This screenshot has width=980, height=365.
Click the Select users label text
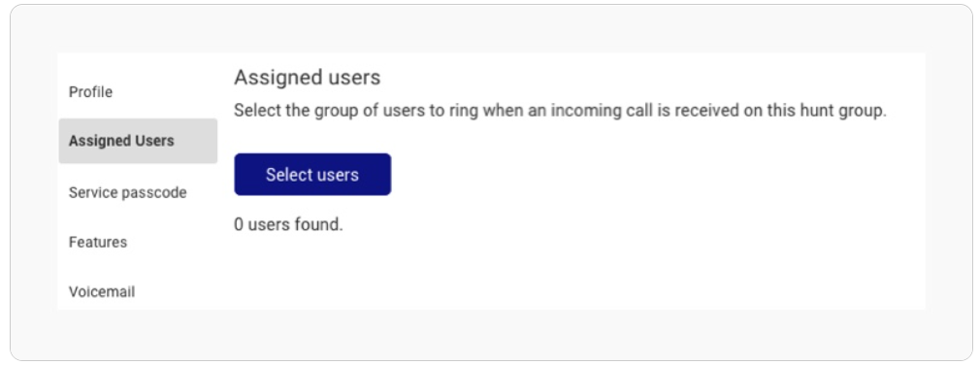click(312, 175)
